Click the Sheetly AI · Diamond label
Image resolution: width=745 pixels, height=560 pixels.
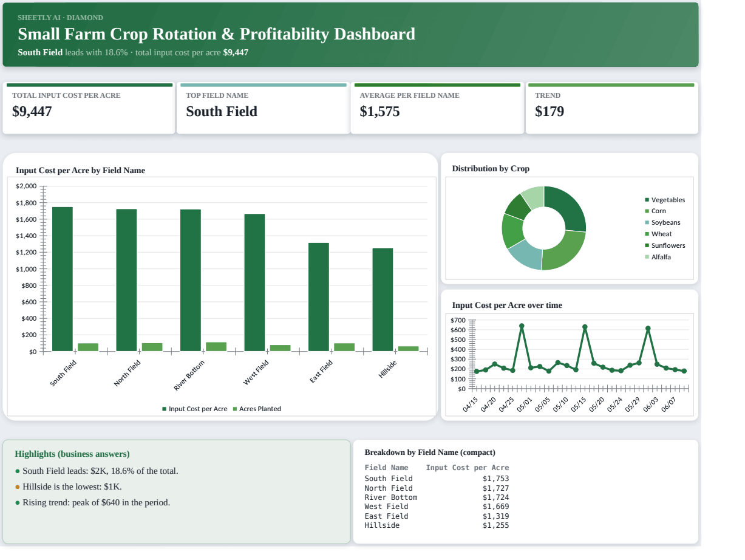point(60,18)
